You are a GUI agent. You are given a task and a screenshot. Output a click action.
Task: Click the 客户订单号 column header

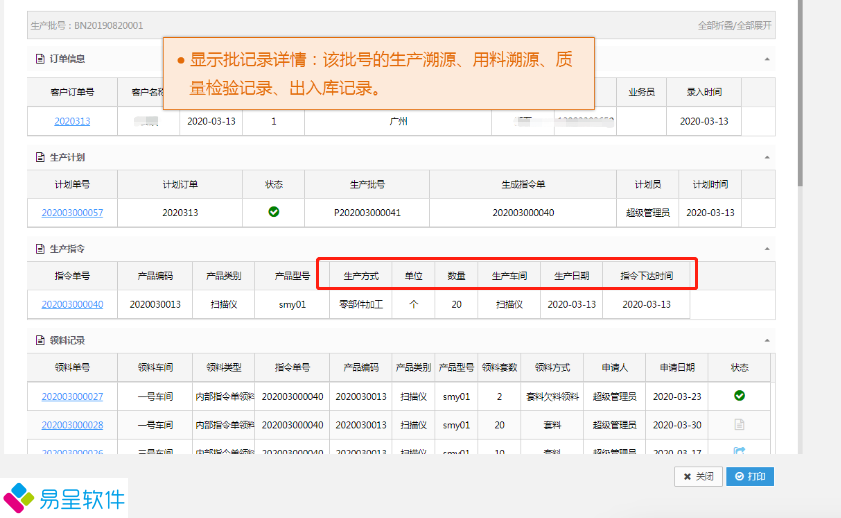[72, 92]
